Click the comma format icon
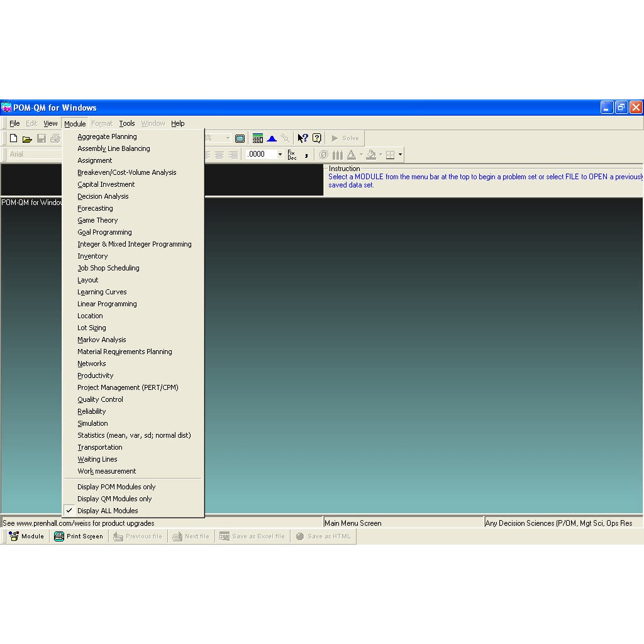Image resolution: width=644 pixels, height=644 pixels. (x=306, y=155)
